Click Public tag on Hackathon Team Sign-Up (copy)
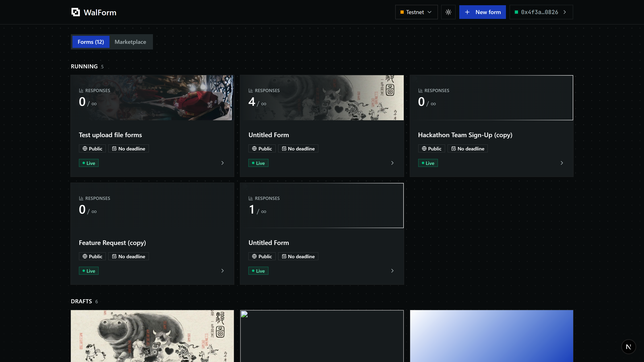The image size is (644, 362). click(431, 149)
